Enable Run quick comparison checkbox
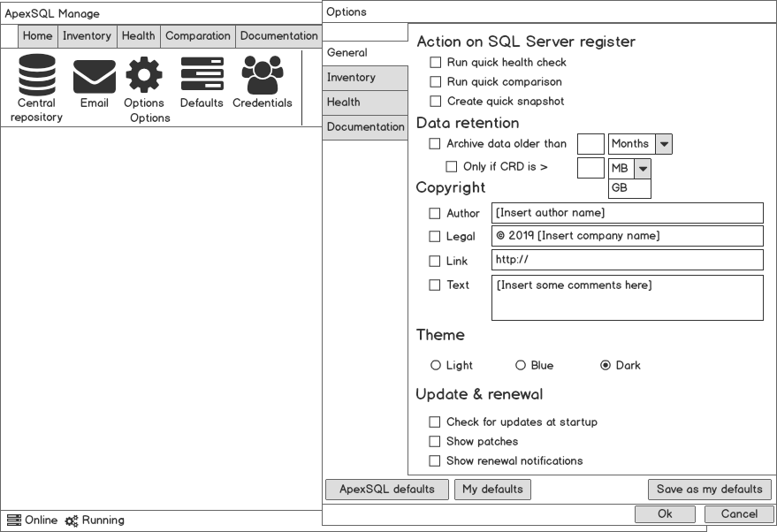The height and width of the screenshot is (532, 777). tap(435, 81)
